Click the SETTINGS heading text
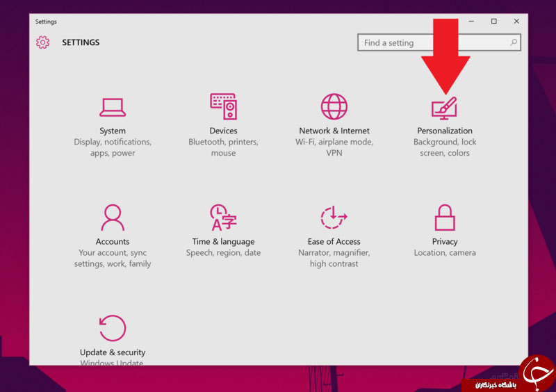The width and height of the screenshot is (556, 392). [x=81, y=42]
